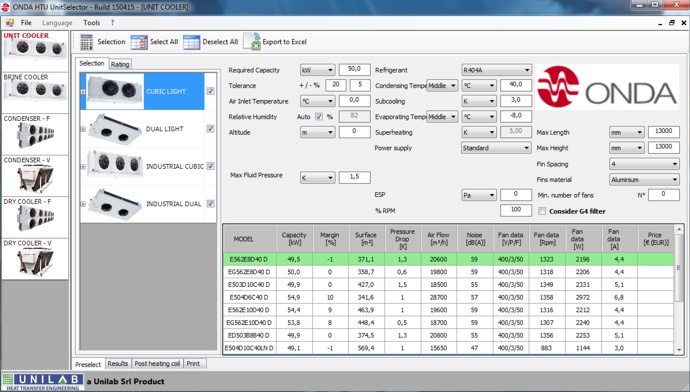Select the EG562E8D40 D result row
The height and width of the screenshot is (392, 690).
(x=448, y=272)
